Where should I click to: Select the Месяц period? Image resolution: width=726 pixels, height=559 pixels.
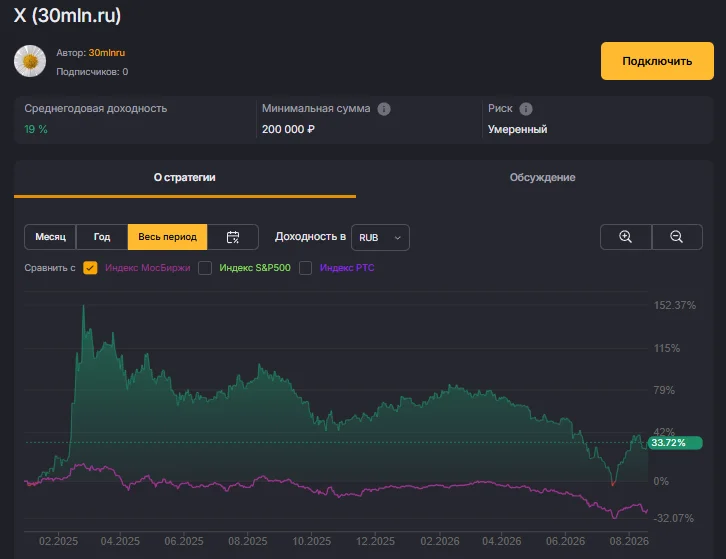50,237
